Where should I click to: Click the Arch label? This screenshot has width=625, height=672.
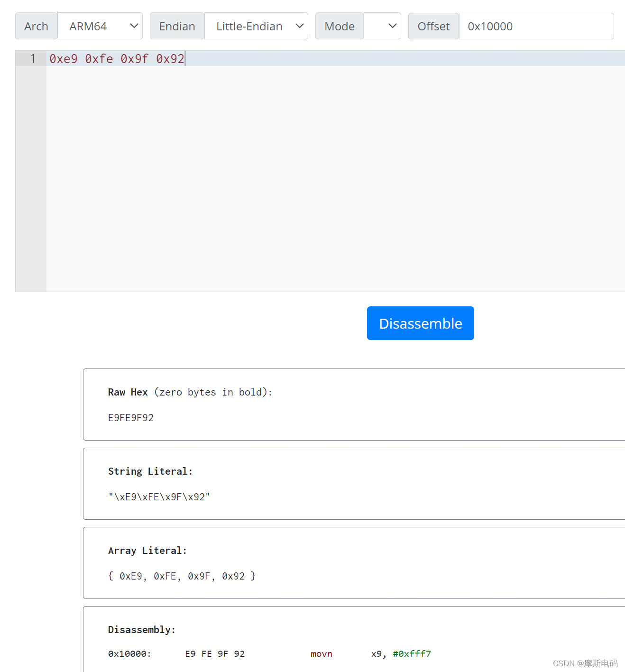click(36, 26)
